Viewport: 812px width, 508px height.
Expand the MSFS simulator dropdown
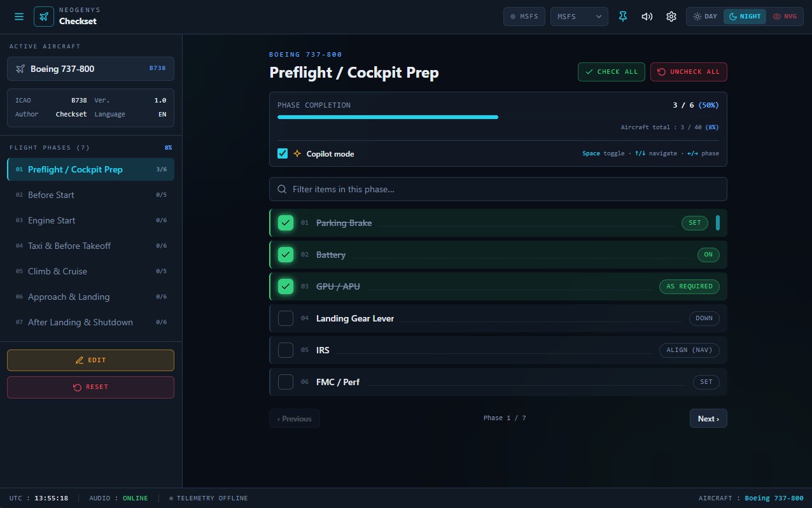[x=579, y=17]
